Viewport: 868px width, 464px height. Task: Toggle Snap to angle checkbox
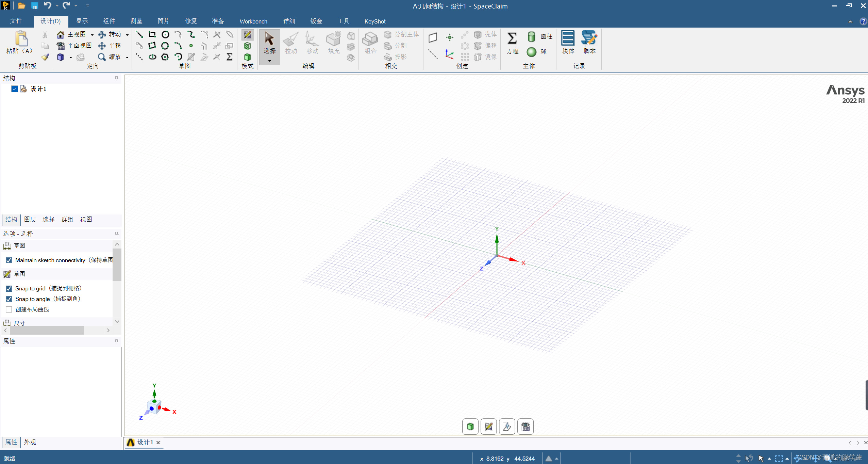[x=9, y=299]
